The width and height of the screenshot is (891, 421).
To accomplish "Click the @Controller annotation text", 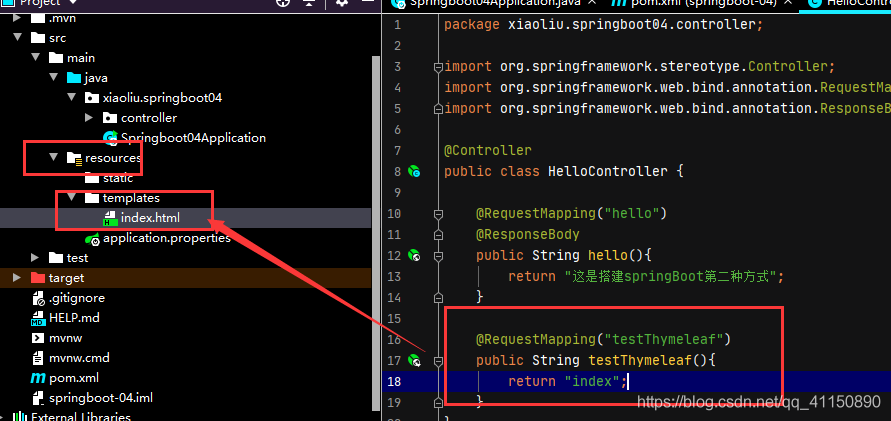I will (488, 151).
